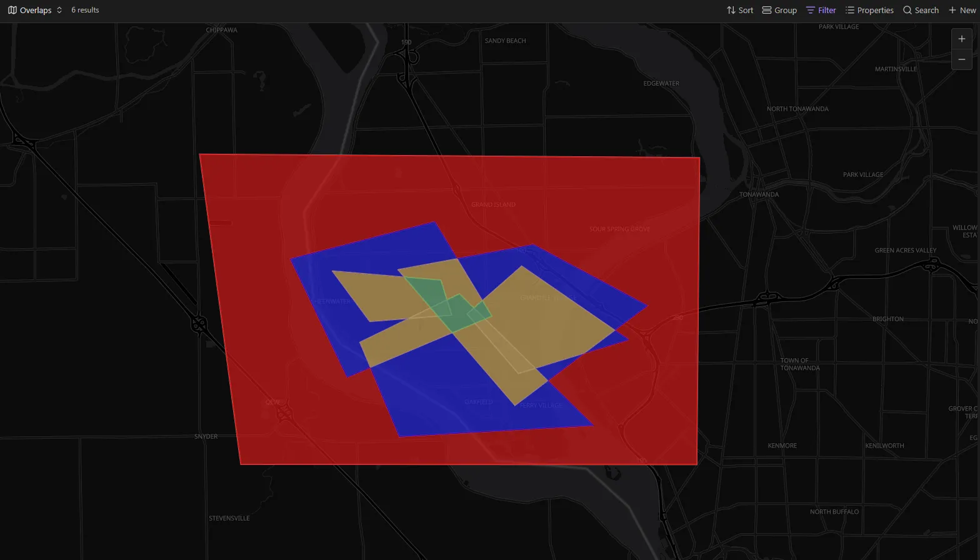Click the Grand Island map label

pos(493,204)
